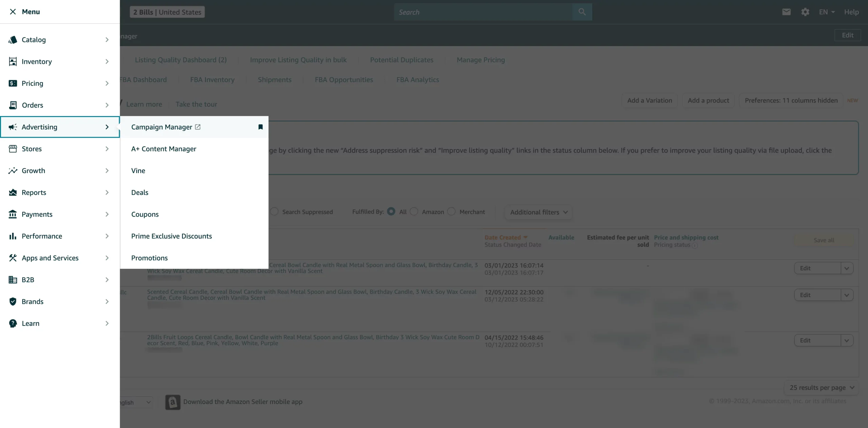The width and height of the screenshot is (868, 428).
Task: Select the Merchant fulfilled-by radio button
Action: tap(451, 211)
